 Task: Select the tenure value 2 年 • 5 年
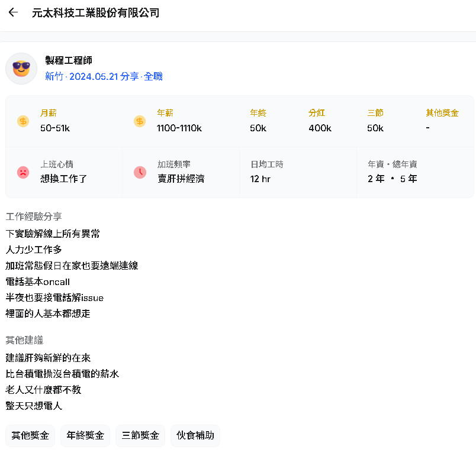[392, 179]
